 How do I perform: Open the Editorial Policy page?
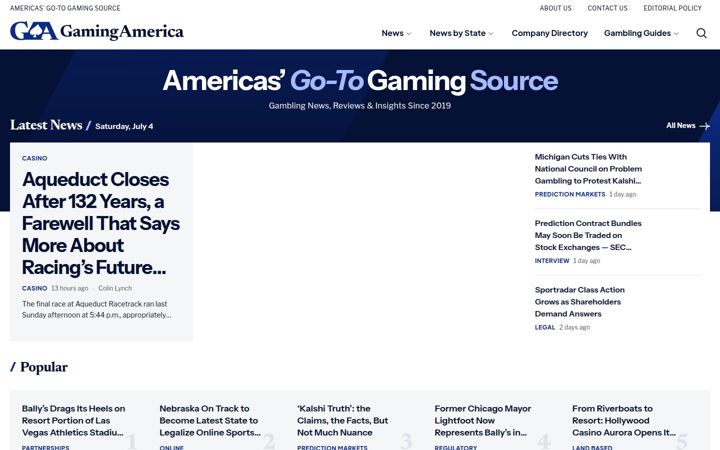(673, 8)
